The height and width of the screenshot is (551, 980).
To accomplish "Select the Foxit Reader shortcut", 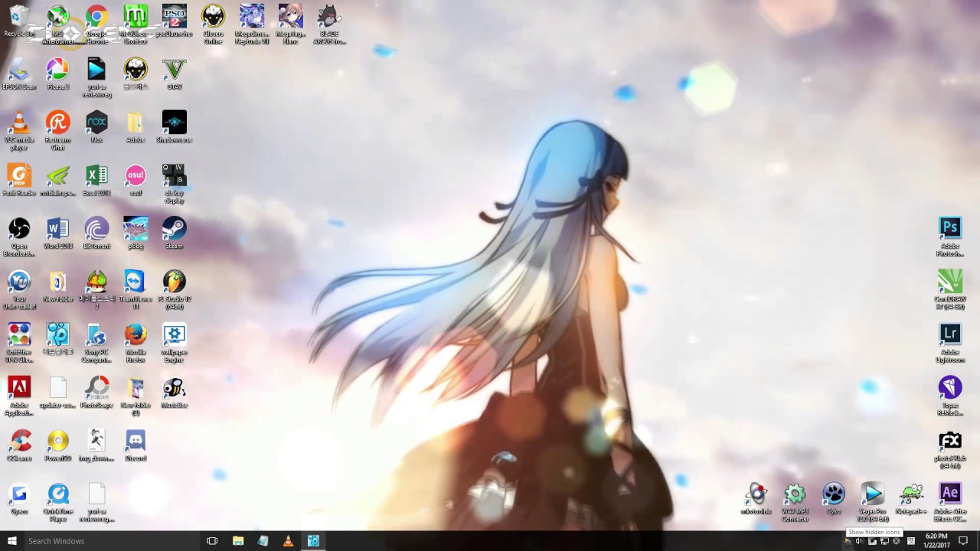I will 19,180.
